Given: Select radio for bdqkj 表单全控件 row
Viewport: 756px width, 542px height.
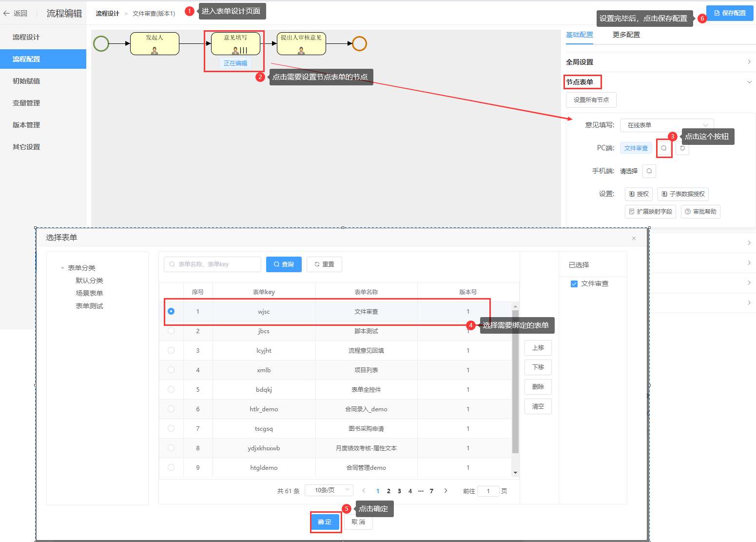Looking at the screenshot, I should point(171,389).
